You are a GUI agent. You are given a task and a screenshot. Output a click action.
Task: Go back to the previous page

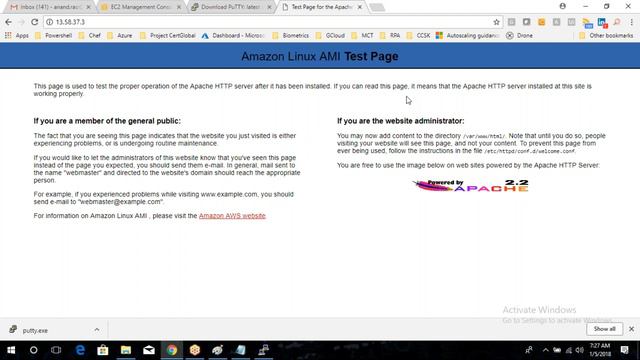point(9,22)
